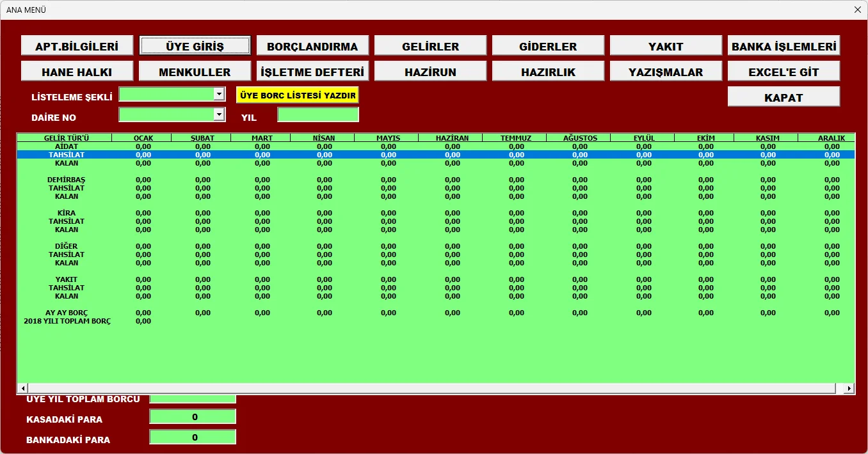Open BANKA İŞLEMLERİ
868x454 pixels.
[x=784, y=46]
